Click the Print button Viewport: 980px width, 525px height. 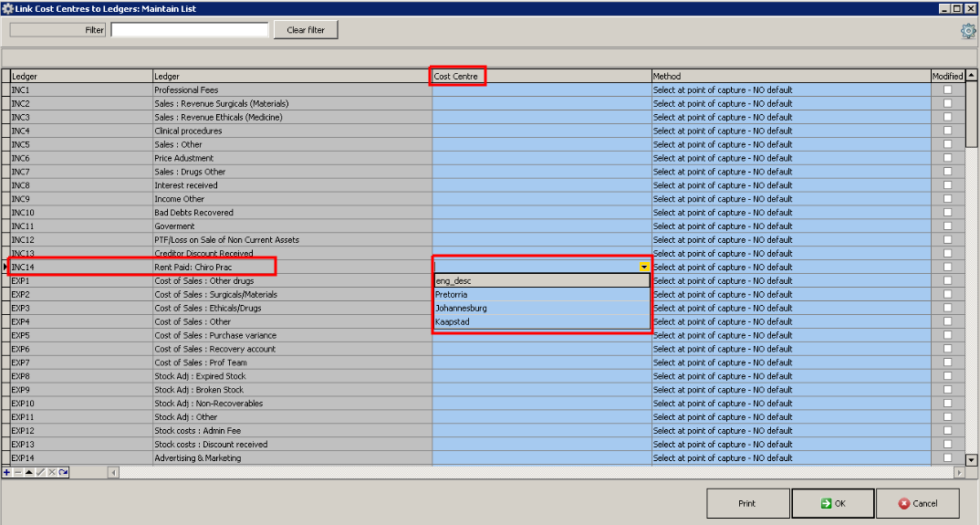(747, 503)
